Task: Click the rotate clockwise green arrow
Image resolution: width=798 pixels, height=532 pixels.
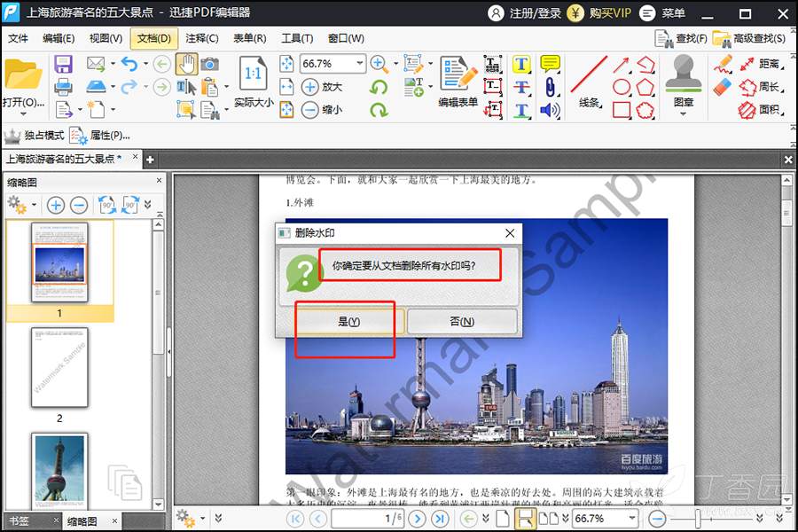Action: coord(379,109)
